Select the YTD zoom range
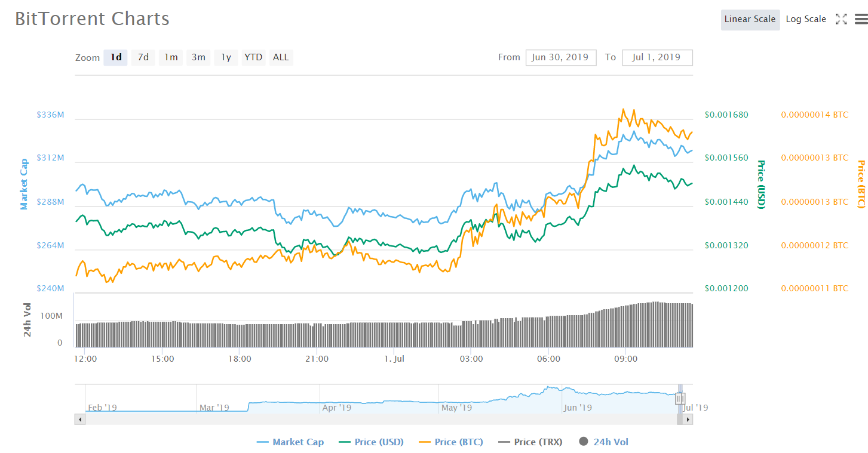This screenshot has height=453, width=868. pyautogui.click(x=253, y=57)
